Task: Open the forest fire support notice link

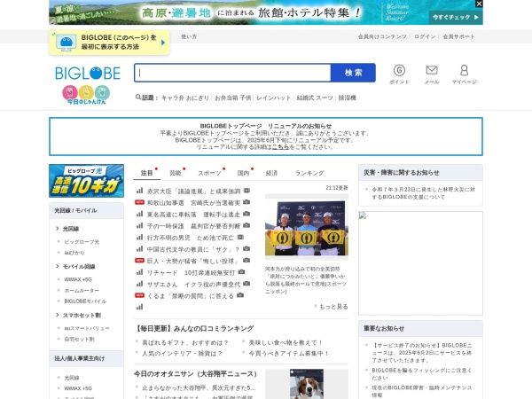Action: [x=423, y=193]
